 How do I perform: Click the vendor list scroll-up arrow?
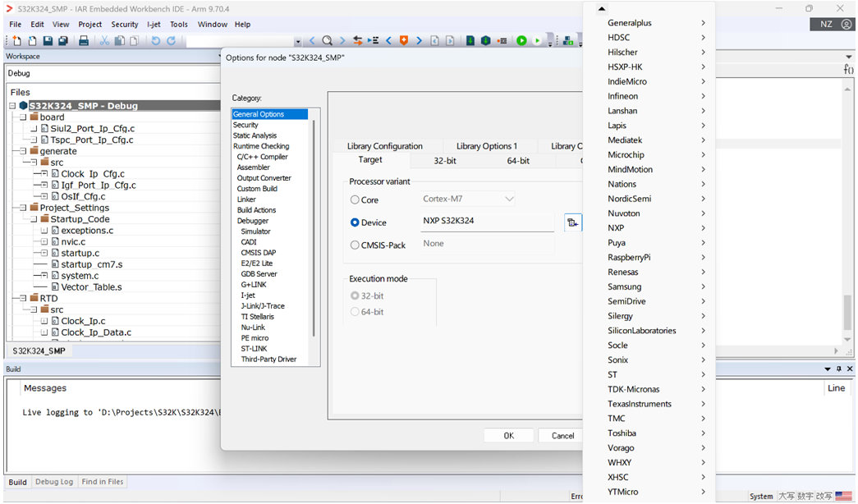601,9
